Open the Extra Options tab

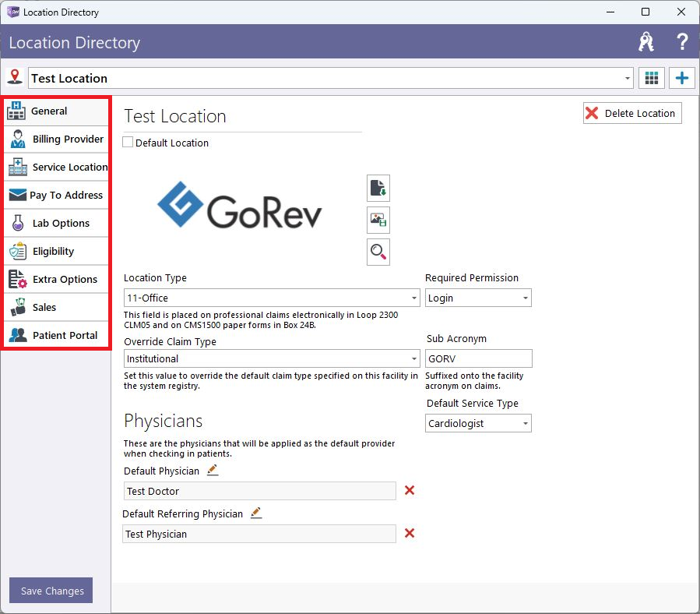click(x=57, y=279)
